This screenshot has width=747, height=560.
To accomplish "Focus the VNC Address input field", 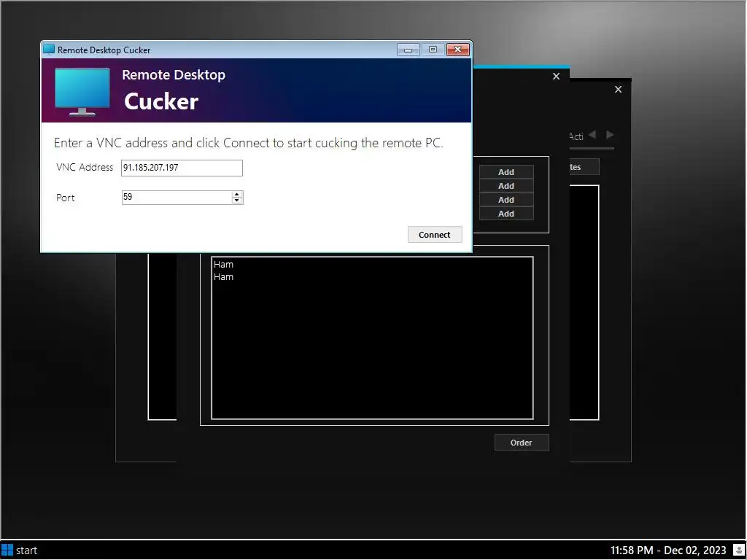I will tap(182, 168).
